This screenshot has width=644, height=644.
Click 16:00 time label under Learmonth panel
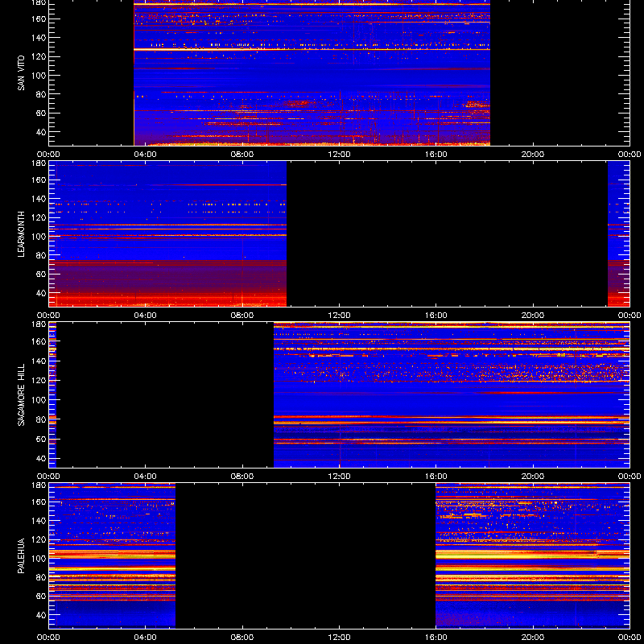point(436,316)
